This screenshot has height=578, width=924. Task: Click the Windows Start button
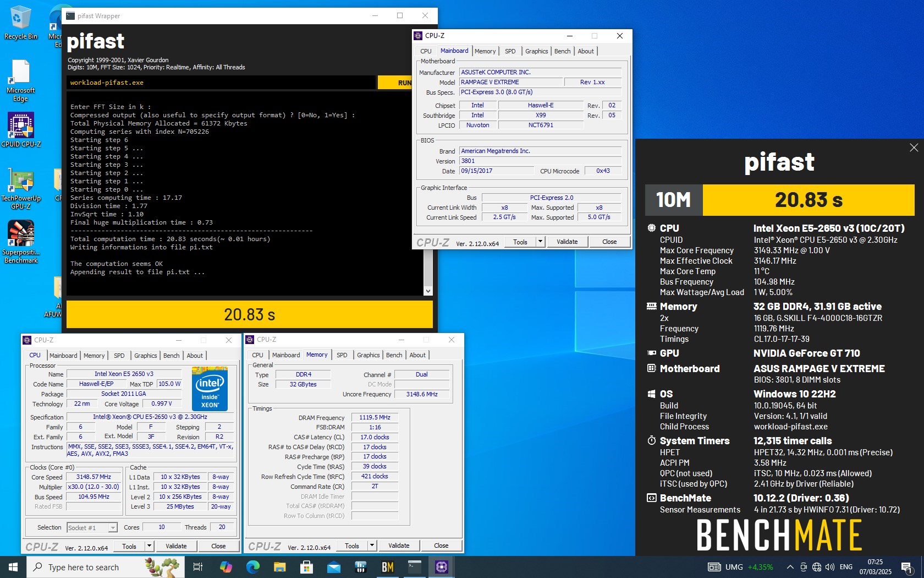click(x=13, y=567)
